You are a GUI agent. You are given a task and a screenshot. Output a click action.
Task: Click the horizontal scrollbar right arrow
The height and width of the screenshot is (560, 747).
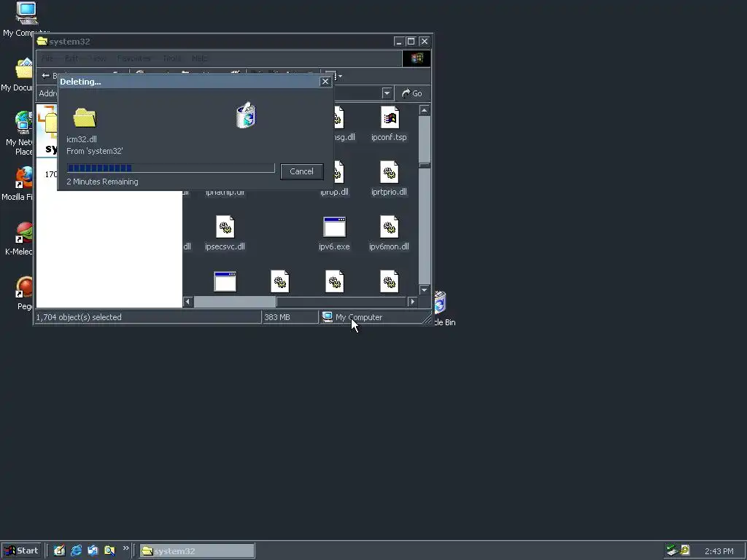(x=413, y=301)
